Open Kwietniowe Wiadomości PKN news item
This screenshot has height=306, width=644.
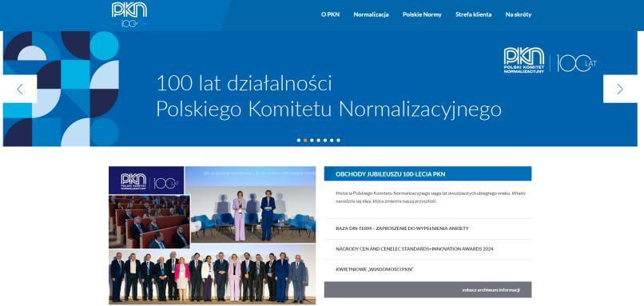[374, 269]
